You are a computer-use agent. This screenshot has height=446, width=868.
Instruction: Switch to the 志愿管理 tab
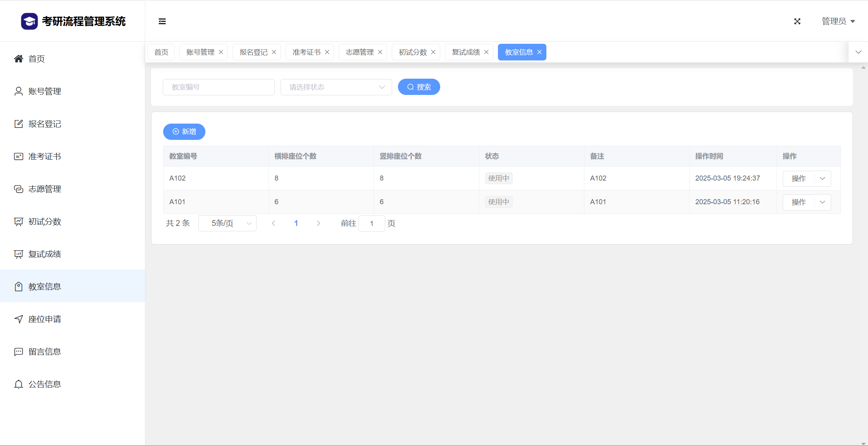[x=359, y=52]
